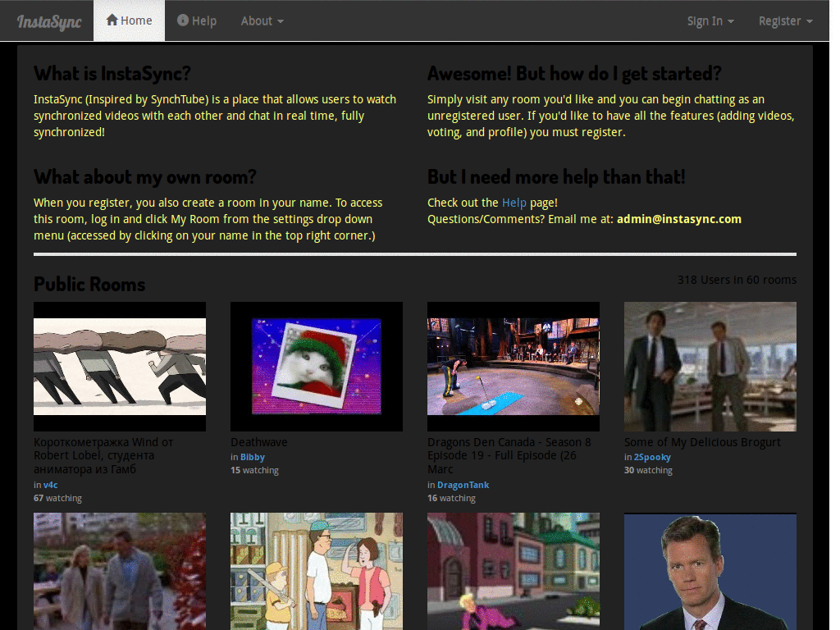Open the Dragons Den Canada thumbnail
Screen dimensions: 840x630
[x=514, y=366]
